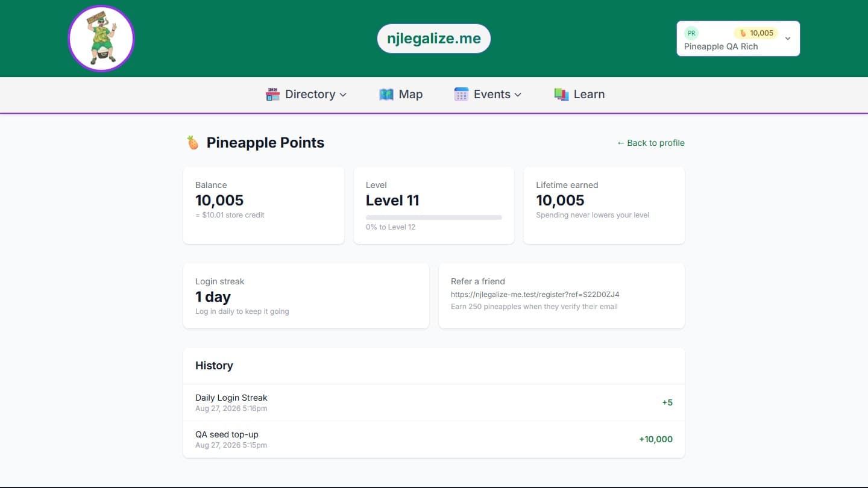Screen dimensions: 868x488
Task: Go to the Learn page
Action: point(579,94)
